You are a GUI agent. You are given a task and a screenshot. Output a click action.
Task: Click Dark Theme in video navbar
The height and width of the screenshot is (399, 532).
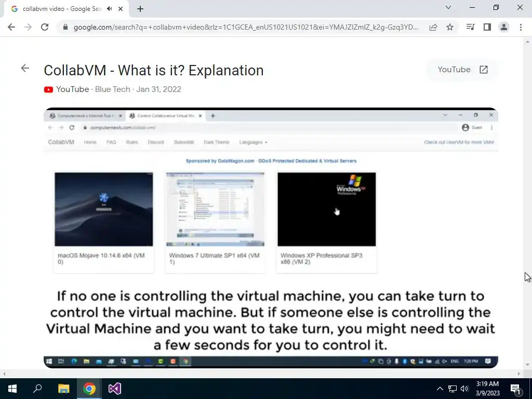pyautogui.click(x=217, y=142)
